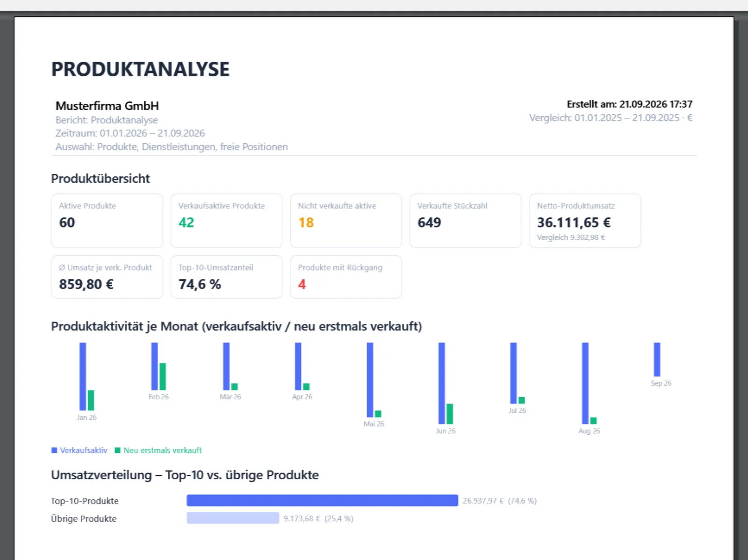Image resolution: width=748 pixels, height=560 pixels.
Task: Click the blue Mai 26 bar
Action: tap(370, 380)
